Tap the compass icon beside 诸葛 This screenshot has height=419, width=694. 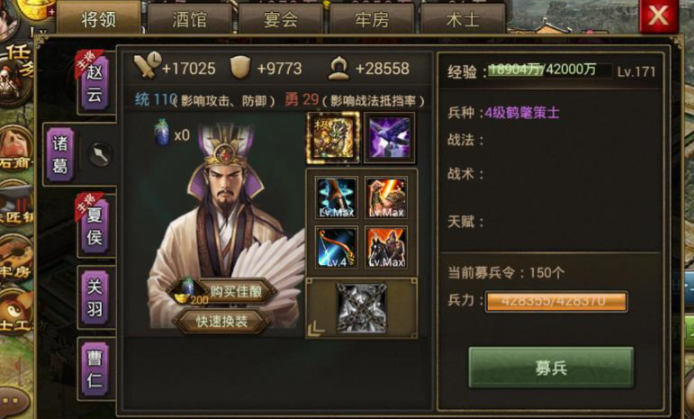[x=100, y=154]
